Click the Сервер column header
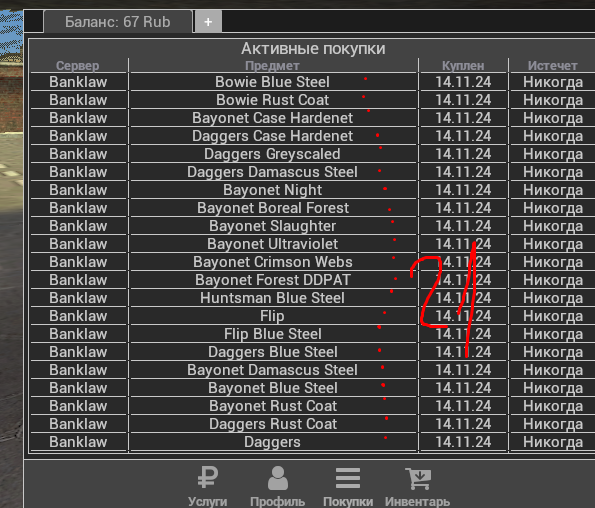 78,66
